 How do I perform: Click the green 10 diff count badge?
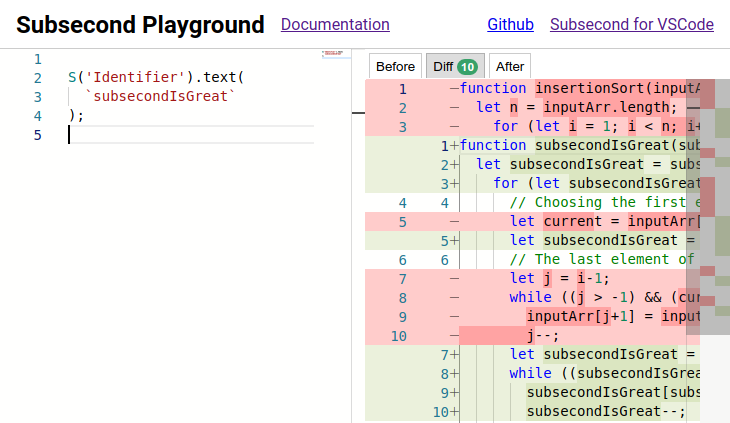[x=467, y=67]
